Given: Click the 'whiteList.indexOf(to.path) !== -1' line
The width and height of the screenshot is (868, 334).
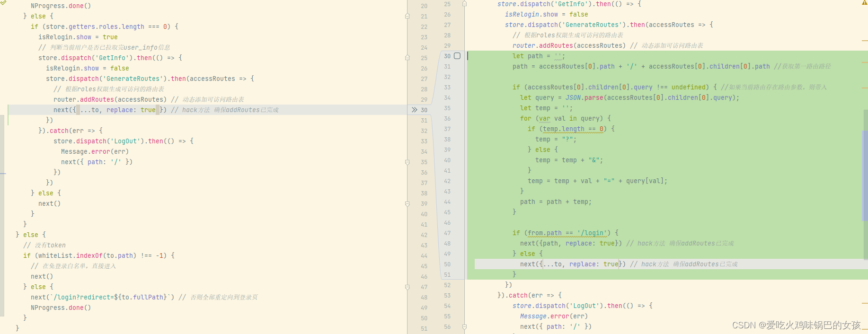Looking at the screenshot, I should point(99,255).
